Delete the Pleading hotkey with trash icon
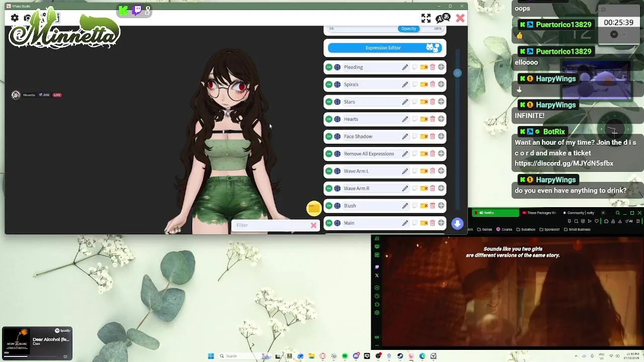 point(432,67)
